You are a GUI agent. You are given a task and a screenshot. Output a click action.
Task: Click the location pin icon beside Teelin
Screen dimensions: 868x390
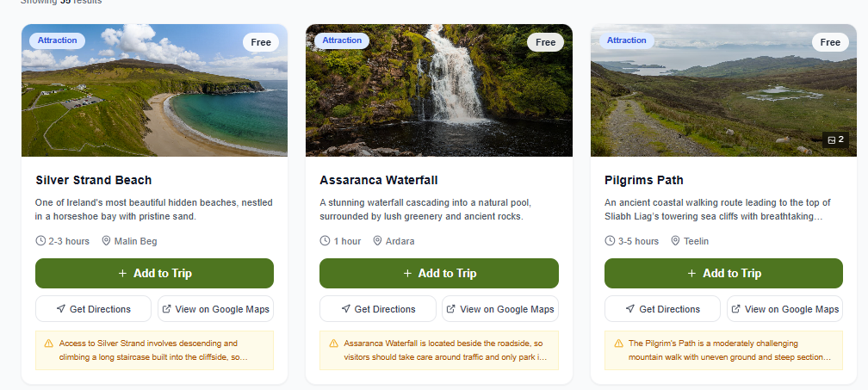676,241
